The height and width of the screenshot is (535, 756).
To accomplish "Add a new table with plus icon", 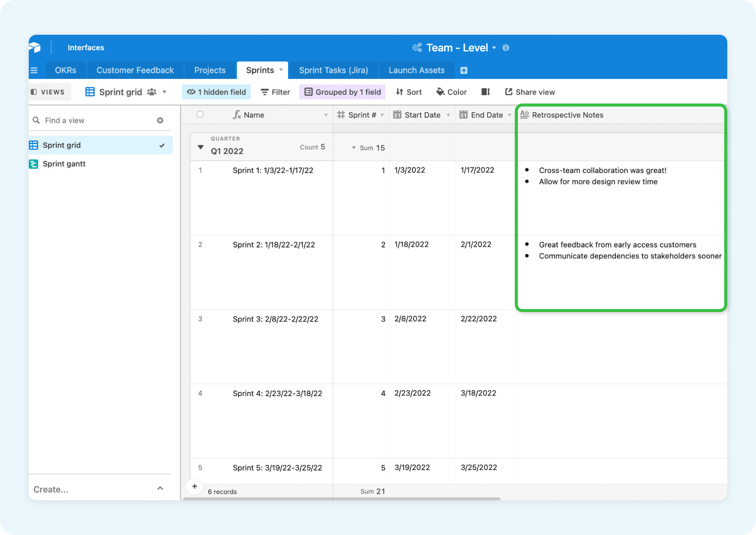I will [x=464, y=71].
